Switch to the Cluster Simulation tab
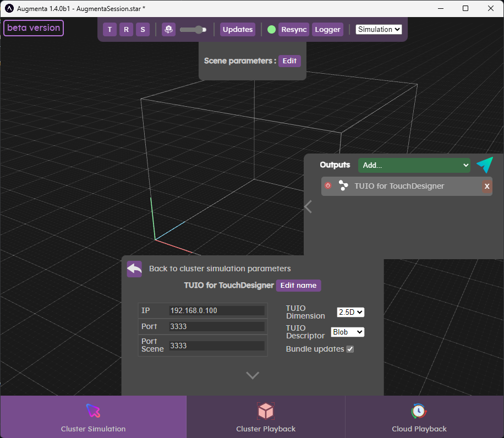The height and width of the screenshot is (438, 504). [93, 417]
